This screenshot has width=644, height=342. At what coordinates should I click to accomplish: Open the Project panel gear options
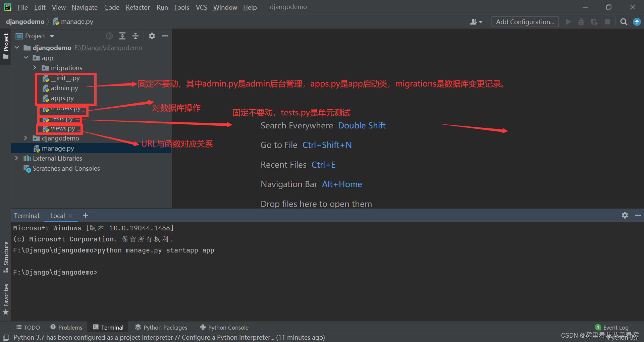(152, 36)
